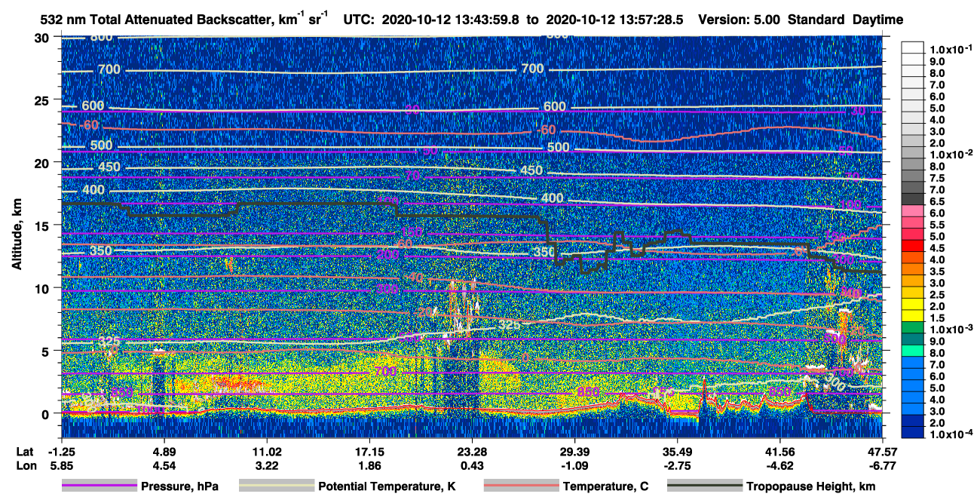Click the latitude value -1.25

click(x=62, y=451)
